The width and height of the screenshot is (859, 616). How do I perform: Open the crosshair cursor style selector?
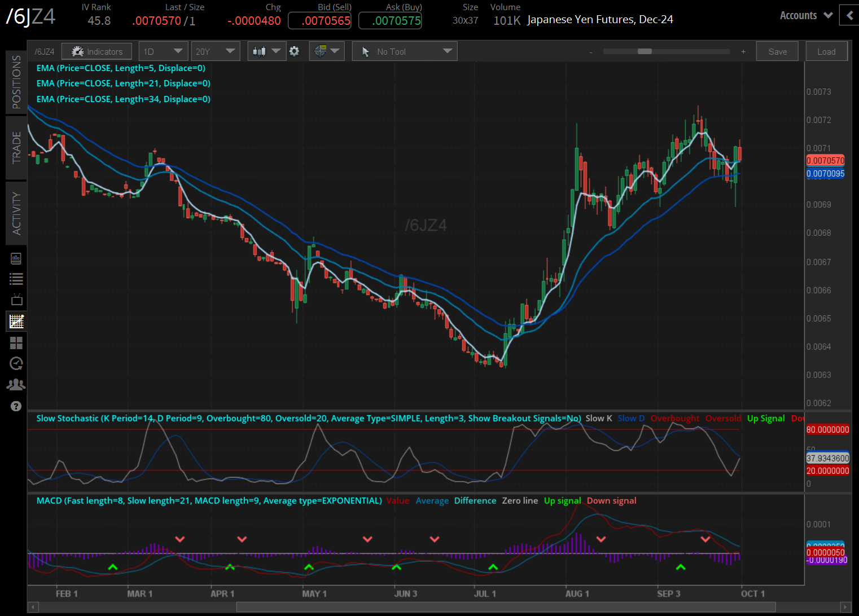pos(326,51)
